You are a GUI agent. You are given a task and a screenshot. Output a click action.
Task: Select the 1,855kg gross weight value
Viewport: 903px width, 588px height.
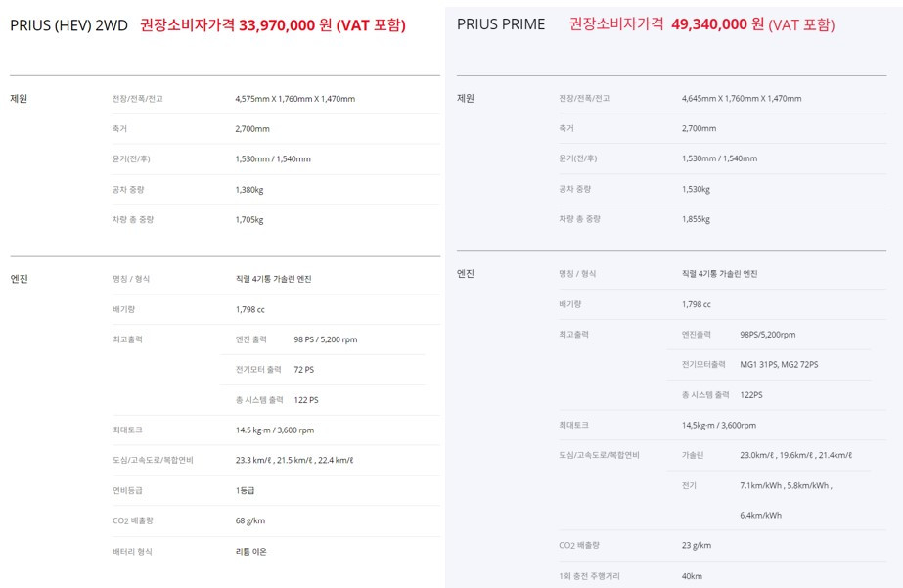point(697,219)
